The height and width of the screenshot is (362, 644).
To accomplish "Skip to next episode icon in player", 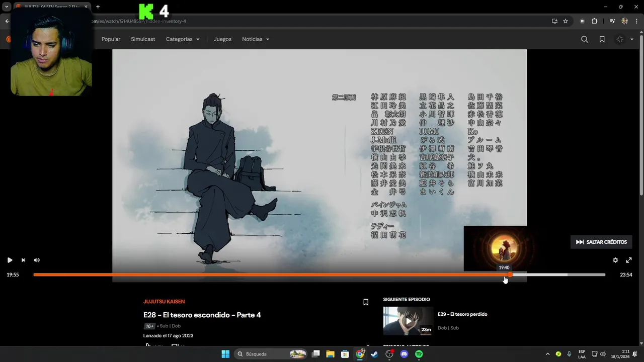I will coord(23,260).
